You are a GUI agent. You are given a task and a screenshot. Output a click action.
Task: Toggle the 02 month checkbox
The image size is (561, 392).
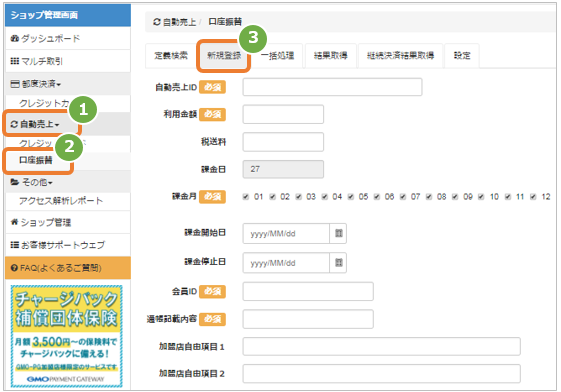coord(272,197)
